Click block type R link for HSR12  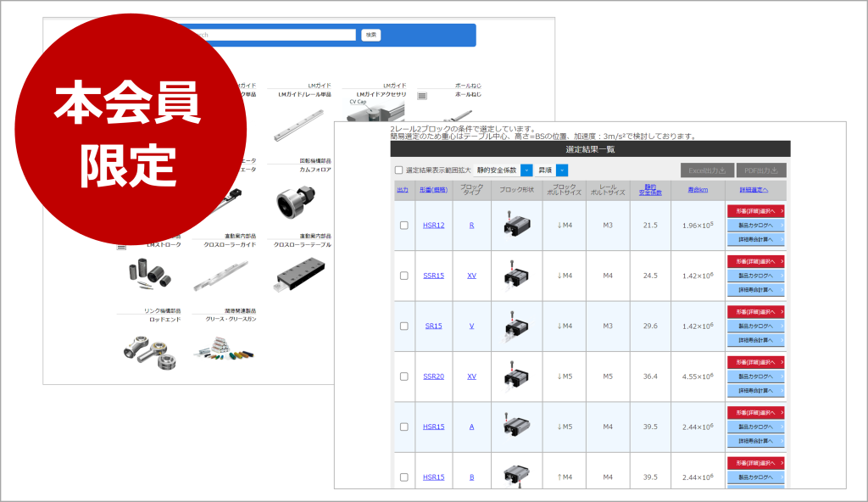[471, 226]
